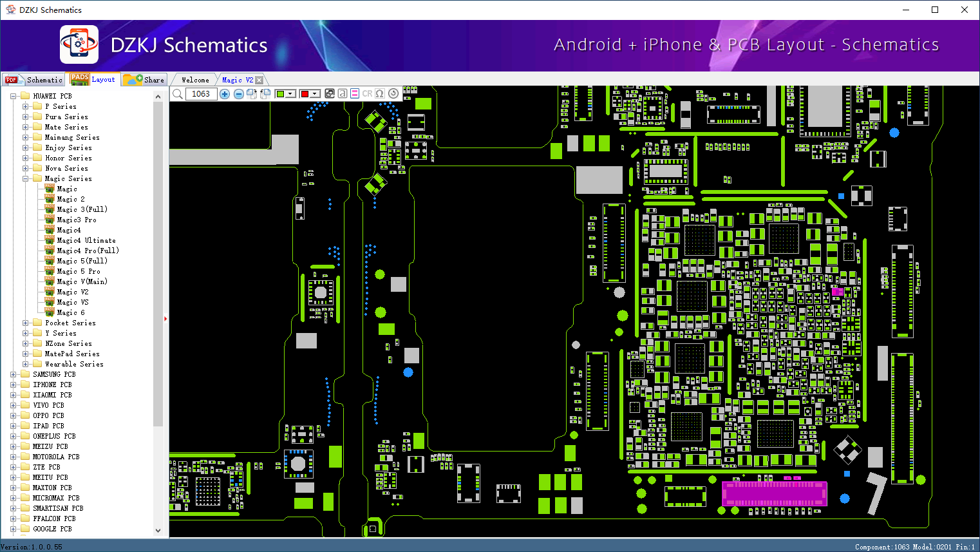Image resolution: width=980 pixels, height=552 pixels.
Task: Click the large magenta connector component
Action: pos(775,493)
